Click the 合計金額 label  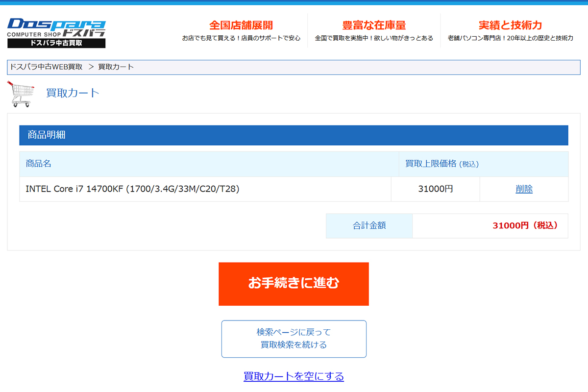369,226
